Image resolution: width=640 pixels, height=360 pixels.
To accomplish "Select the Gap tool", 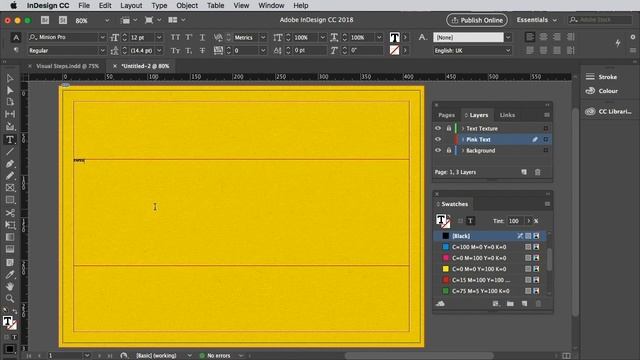I will [x=10, y=114].
